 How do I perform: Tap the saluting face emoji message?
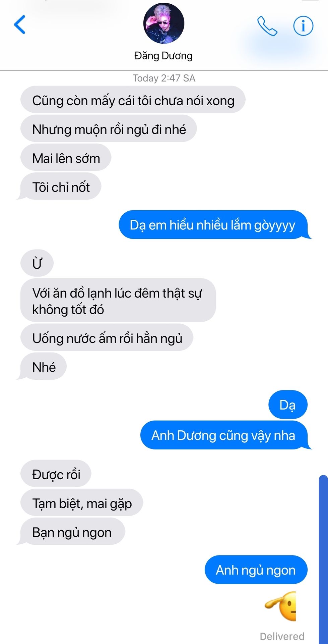[x=281, y=606]
